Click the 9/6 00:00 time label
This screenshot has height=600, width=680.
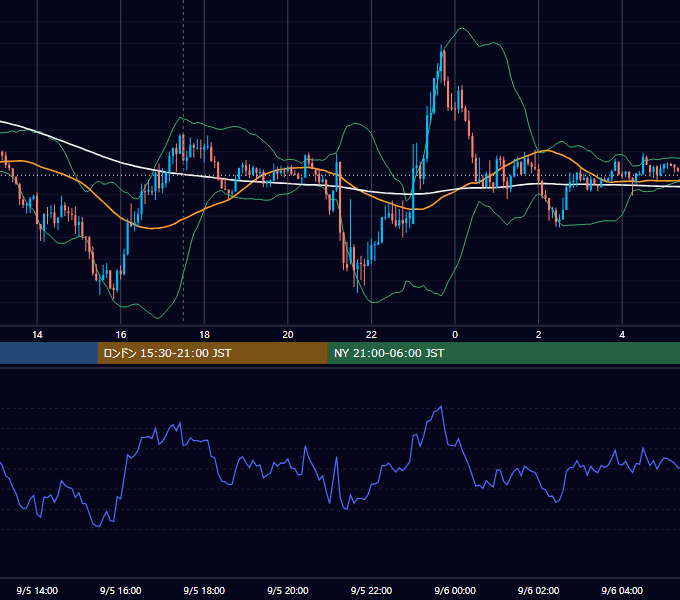click(455, 590)
